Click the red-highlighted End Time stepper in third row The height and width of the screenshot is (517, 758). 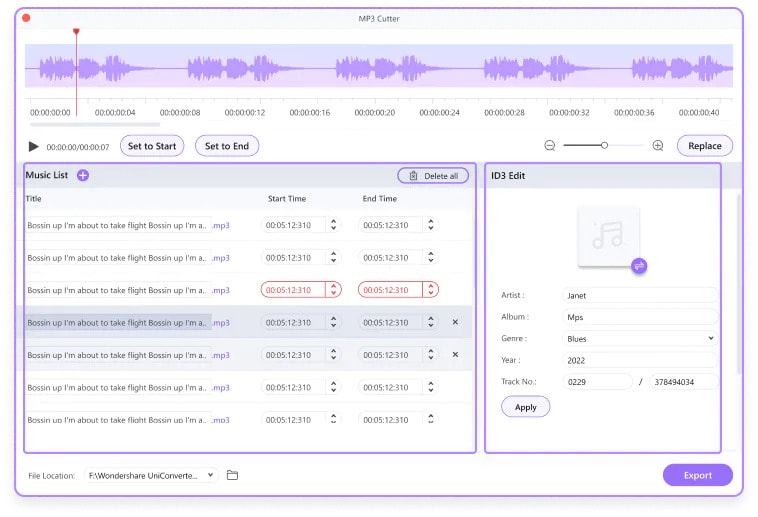point(431,290)
